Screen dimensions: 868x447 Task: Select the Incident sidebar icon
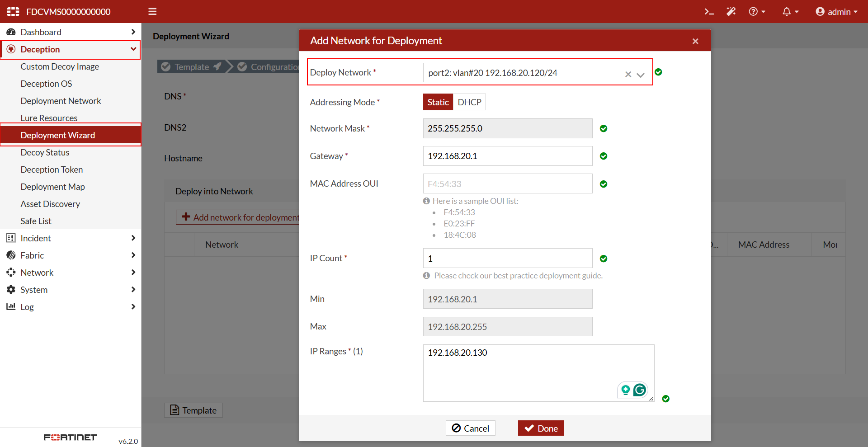11,238
